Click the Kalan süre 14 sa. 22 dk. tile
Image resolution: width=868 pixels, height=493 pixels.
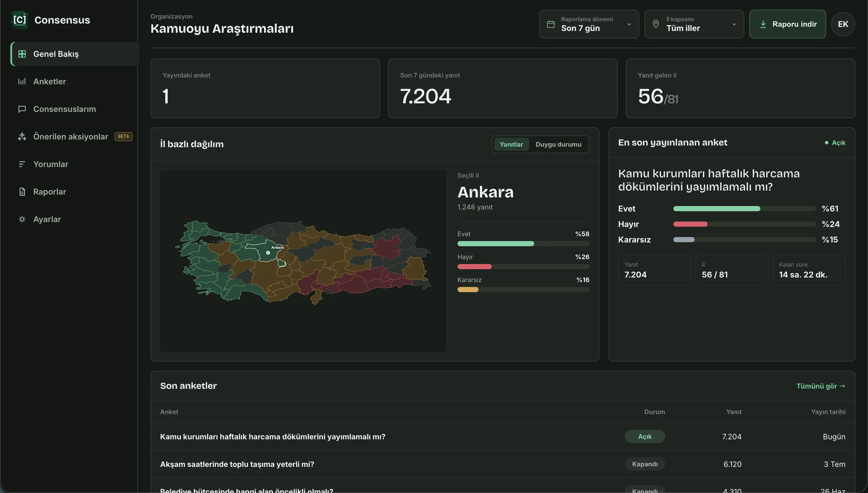click(809, 270)
